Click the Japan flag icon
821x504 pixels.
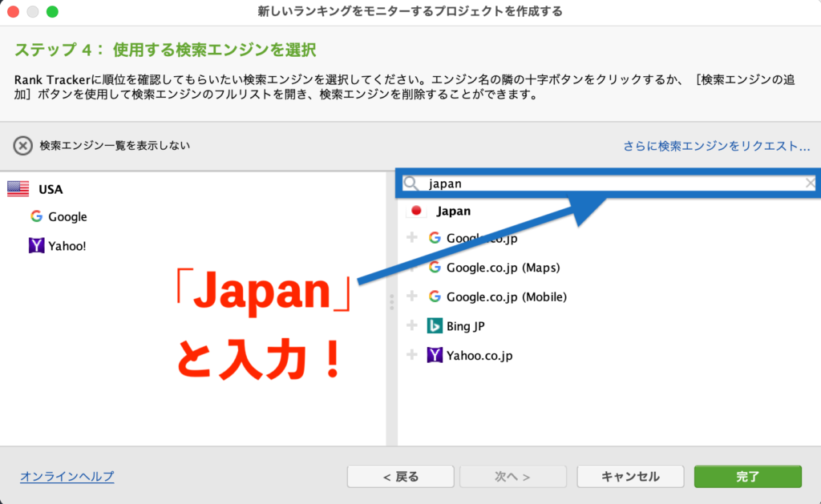416,211
